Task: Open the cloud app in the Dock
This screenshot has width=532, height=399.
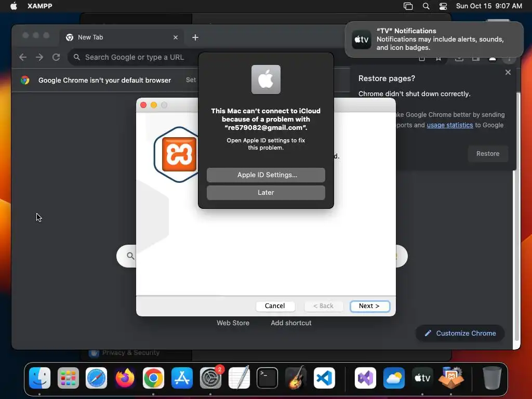Action: tap(394, 378)
